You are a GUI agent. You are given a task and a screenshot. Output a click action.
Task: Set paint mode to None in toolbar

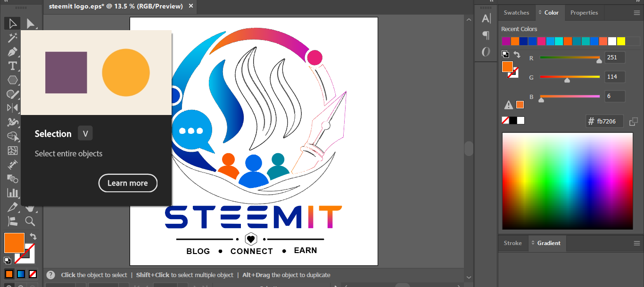33,274
